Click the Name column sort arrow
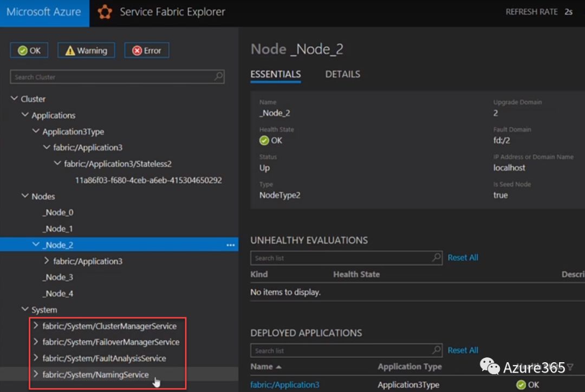585x392 pixels. (278, 367)
